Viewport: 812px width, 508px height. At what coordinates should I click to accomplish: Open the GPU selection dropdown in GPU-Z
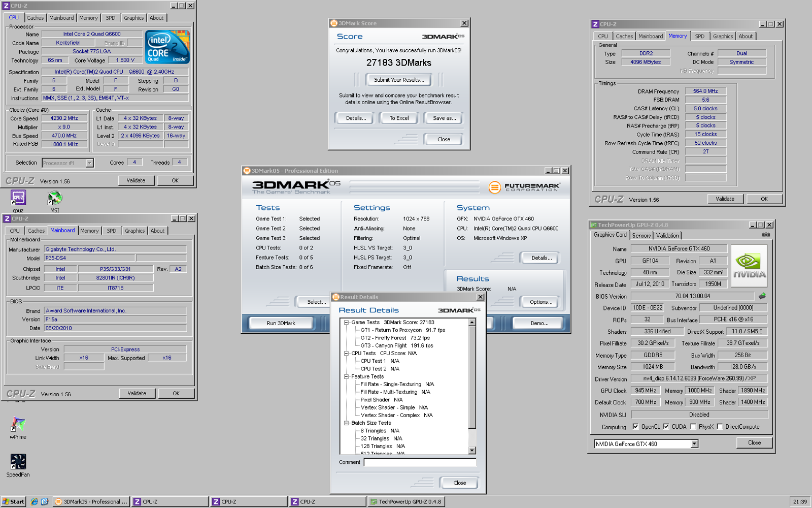[694, 444]
